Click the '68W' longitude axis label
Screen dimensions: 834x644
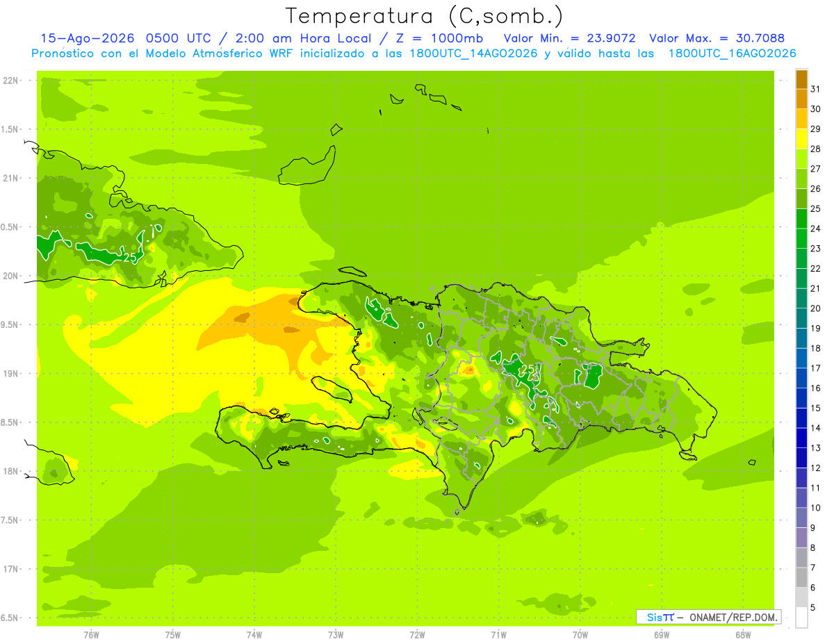(743, 635)
